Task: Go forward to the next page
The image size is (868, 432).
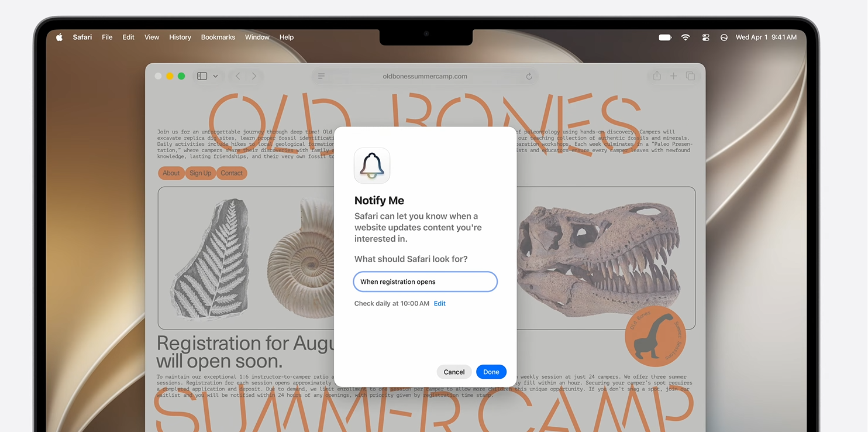Action: pos(254,76)
